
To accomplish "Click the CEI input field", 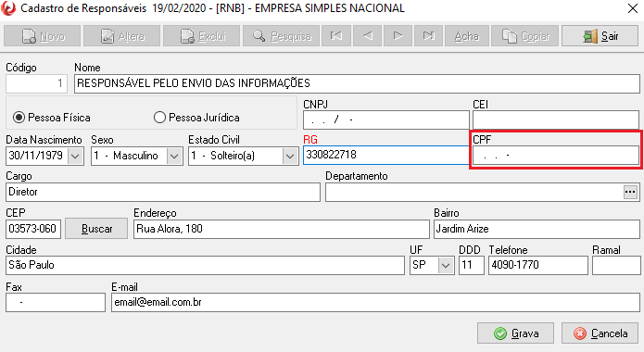I will [x=556, y=119].
